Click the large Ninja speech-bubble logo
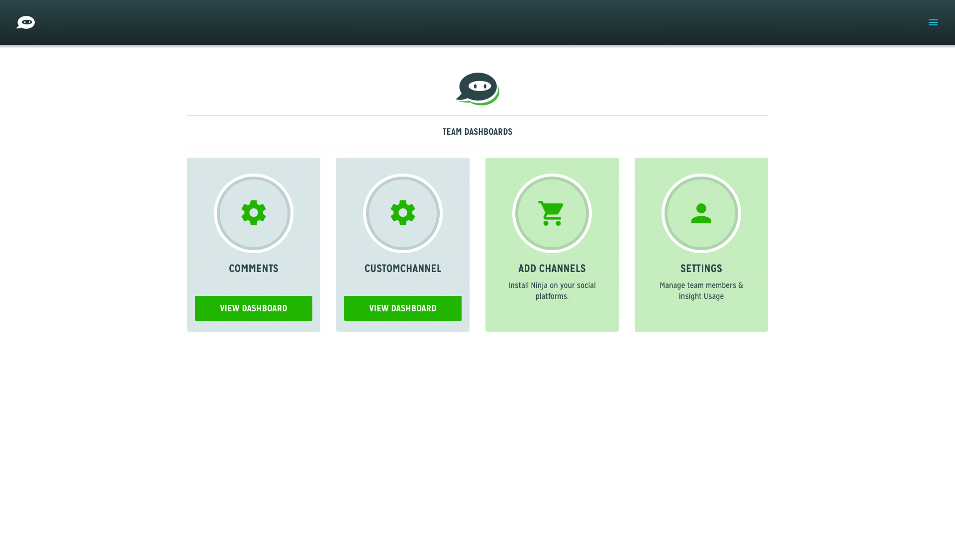 (477, 89)
